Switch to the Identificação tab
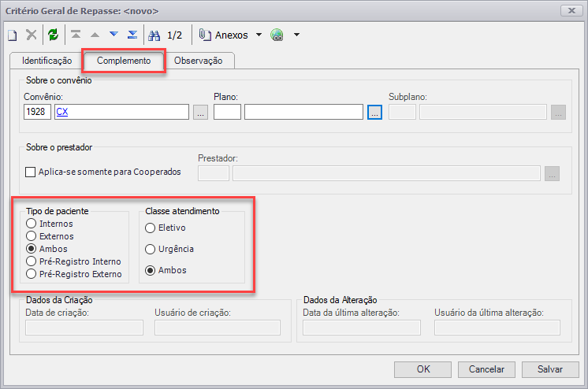Viewport: 588px width, 389px height. point(47,61)
